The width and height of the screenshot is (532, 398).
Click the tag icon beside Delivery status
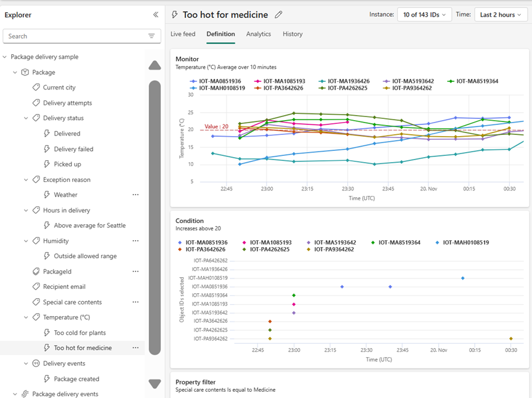36,118
